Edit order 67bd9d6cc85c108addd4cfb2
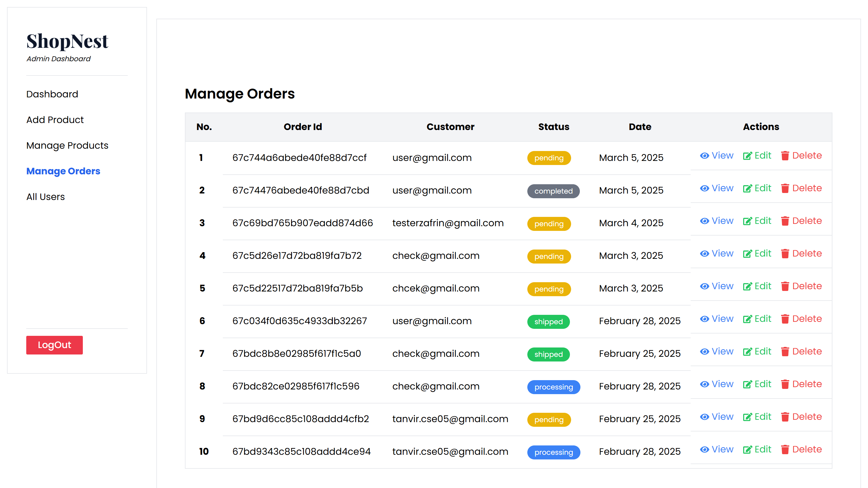This screenshot has width=868, height=488. (x=757, y=417)
